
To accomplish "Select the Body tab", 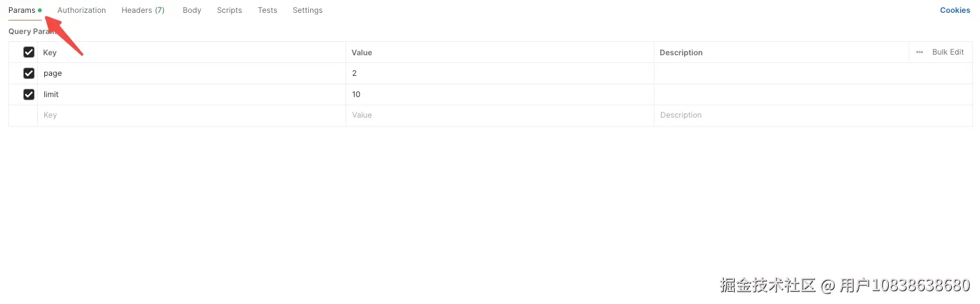I will [x=191, y=10].
